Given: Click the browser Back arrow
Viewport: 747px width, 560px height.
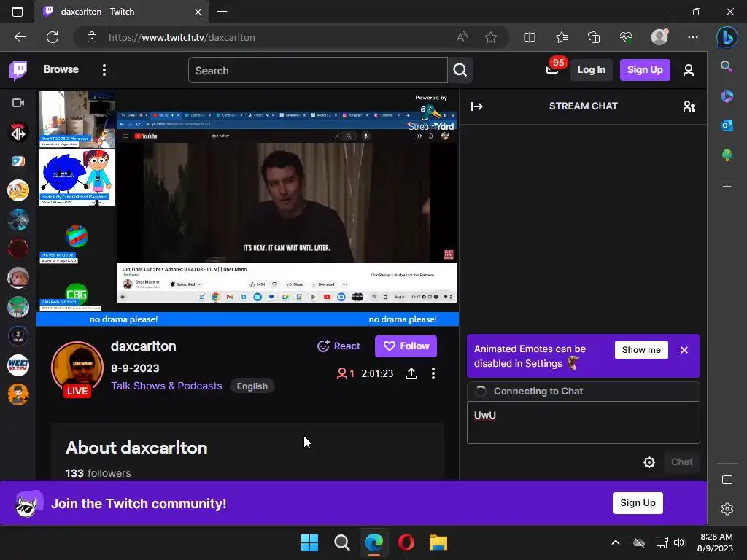Looking at the screenshot, I should coord(20,37).
